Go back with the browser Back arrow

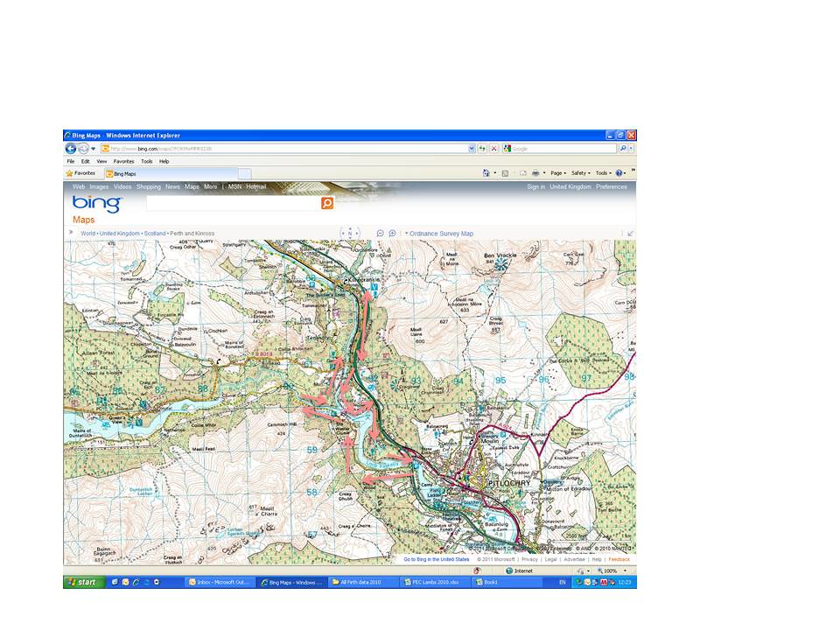tap(71, 149)
